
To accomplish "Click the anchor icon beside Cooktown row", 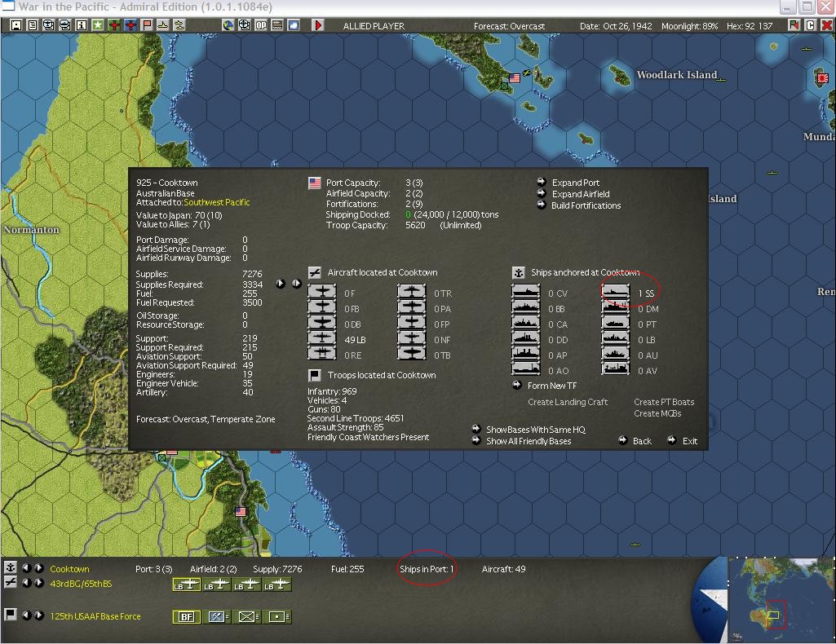I will click(10, 567).
